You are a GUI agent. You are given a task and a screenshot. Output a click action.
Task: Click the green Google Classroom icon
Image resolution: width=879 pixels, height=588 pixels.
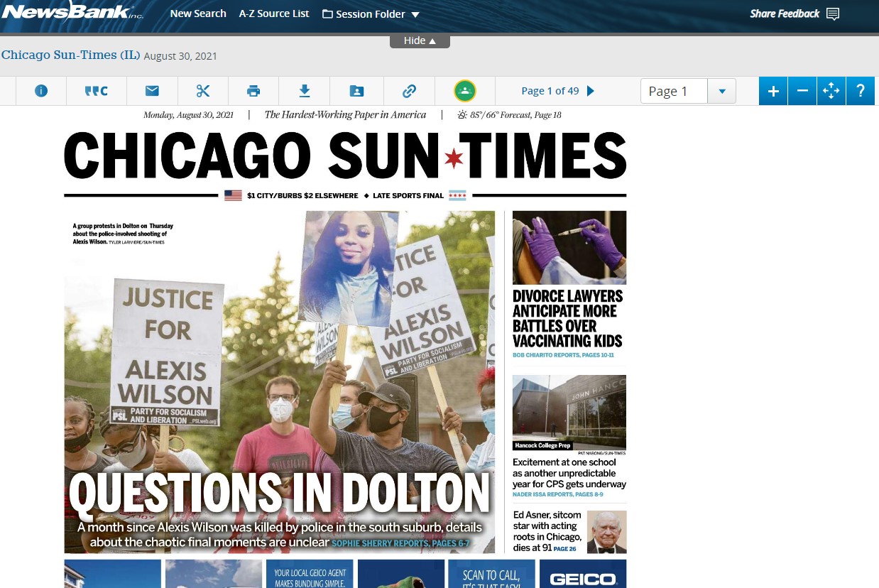(464, 91)
